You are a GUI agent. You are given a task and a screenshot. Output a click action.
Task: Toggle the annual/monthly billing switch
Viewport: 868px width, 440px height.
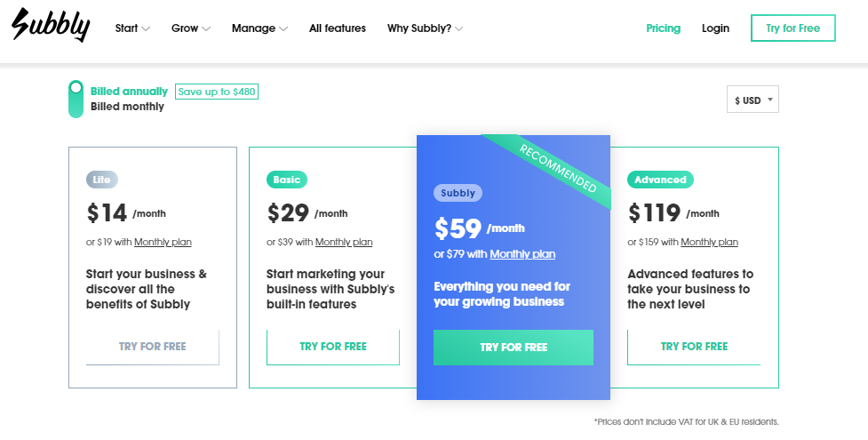click(x=76, y=100)
